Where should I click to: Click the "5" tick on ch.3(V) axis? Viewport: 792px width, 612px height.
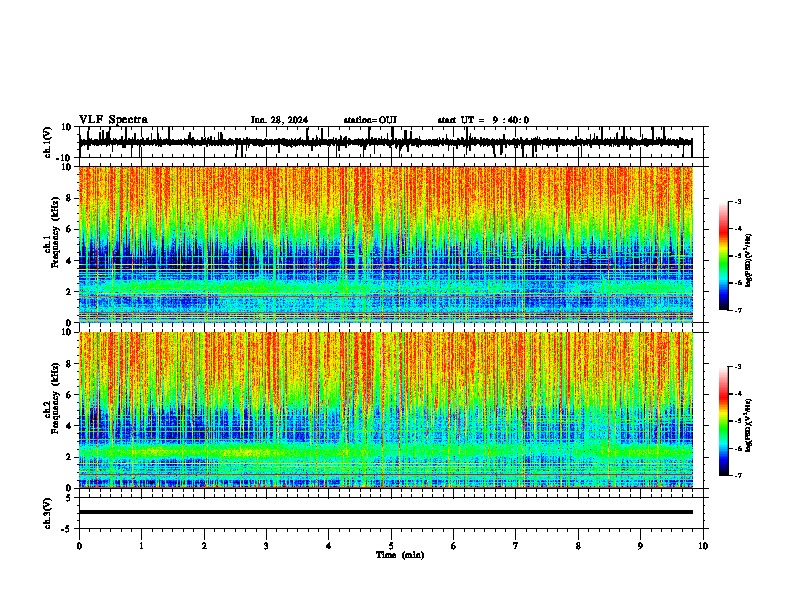coord(69,498)
